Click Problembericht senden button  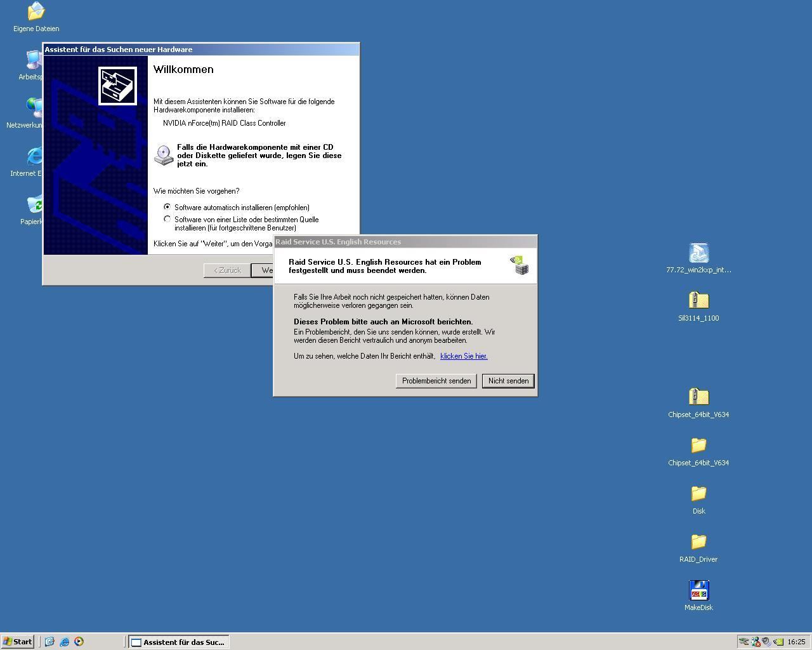point(436,381)
